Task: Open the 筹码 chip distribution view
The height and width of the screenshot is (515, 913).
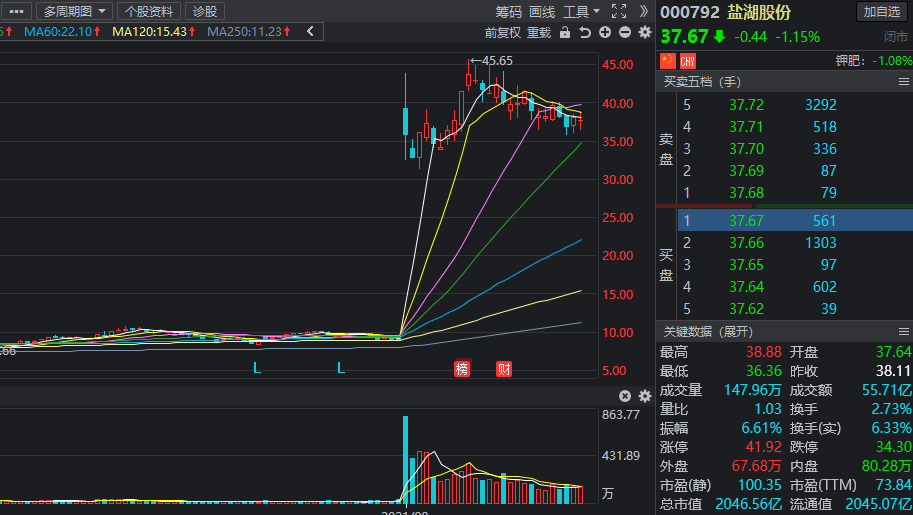Action: click(508, 12)
